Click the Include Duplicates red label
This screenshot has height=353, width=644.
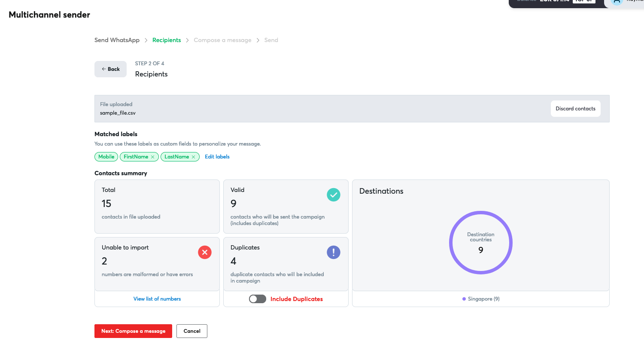pos(297,299)
